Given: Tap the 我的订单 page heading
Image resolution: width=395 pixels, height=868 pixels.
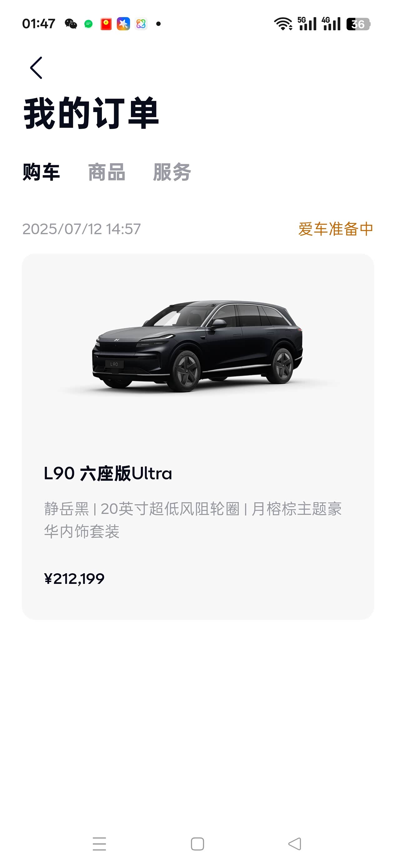Looking at the screenshot, I should click(x=91, y=113).
